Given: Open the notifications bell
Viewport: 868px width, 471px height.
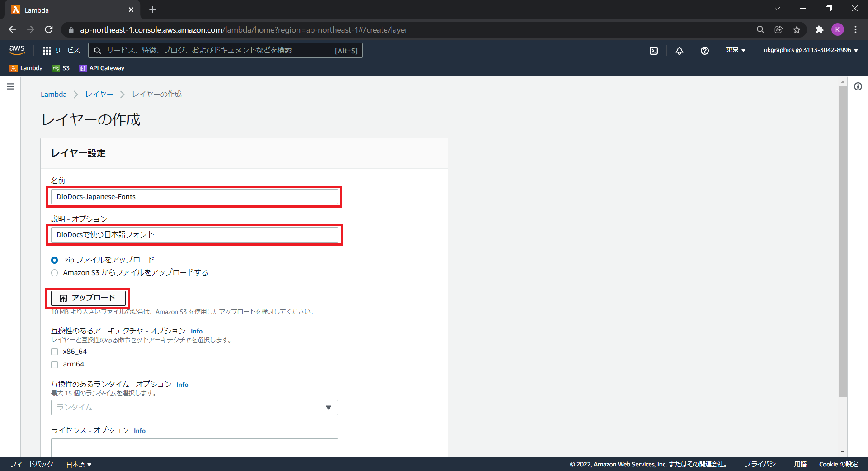Looking at the screenshot, I should [x=679, y=51].
